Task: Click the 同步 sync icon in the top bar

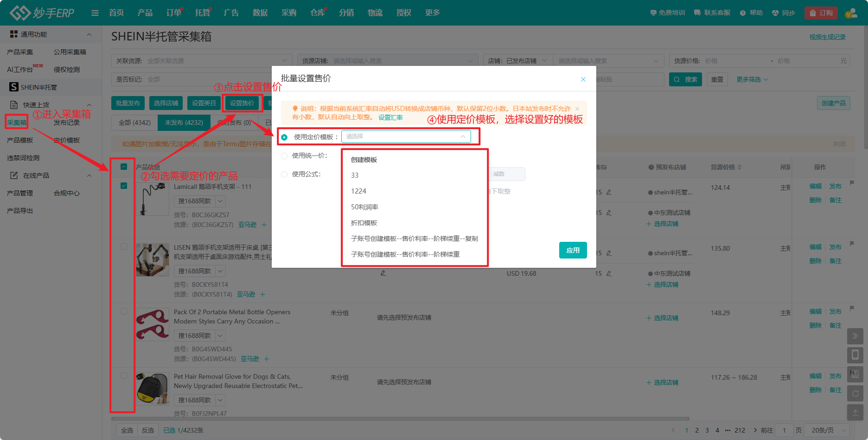Action: (x=775, y=13)
